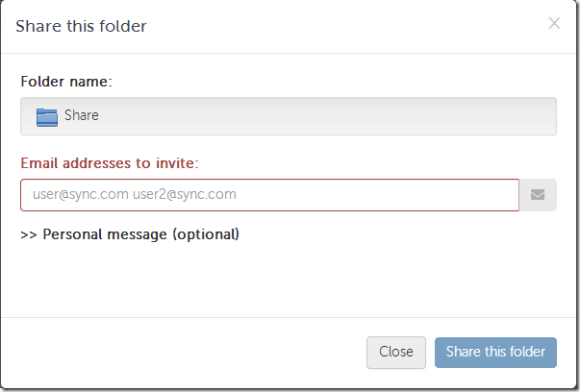The image size is (580, 392).
Task: Click the Personal message (optional) text
Action: [140, 234]
